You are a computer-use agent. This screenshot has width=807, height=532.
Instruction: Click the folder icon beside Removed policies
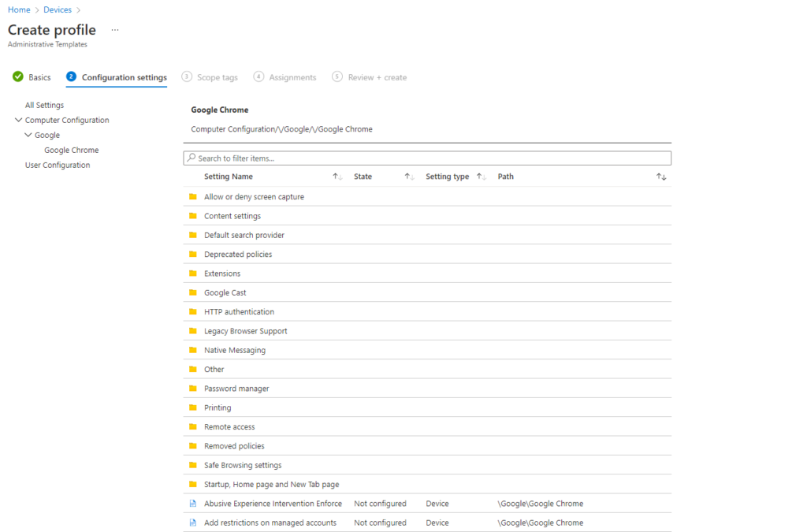click(x=193, y=445)
